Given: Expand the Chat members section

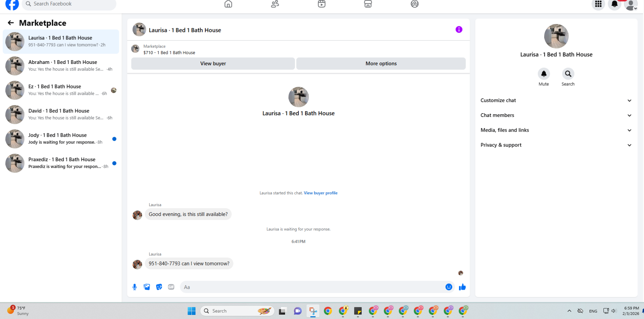Looking at the screenshot, I should (x=556, y=115).
